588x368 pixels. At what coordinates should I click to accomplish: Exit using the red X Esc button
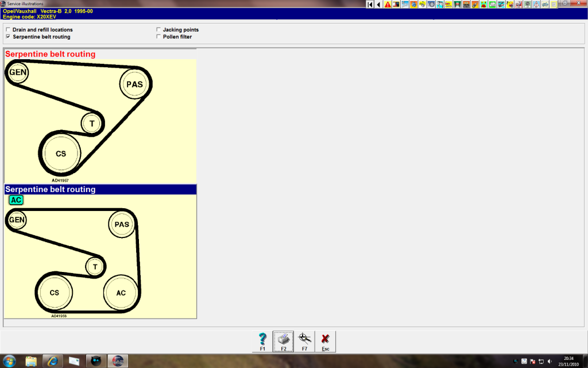325,341
